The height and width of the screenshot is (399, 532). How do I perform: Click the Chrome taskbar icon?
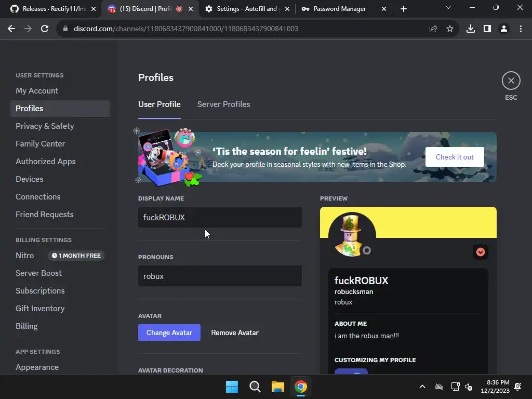301,387
